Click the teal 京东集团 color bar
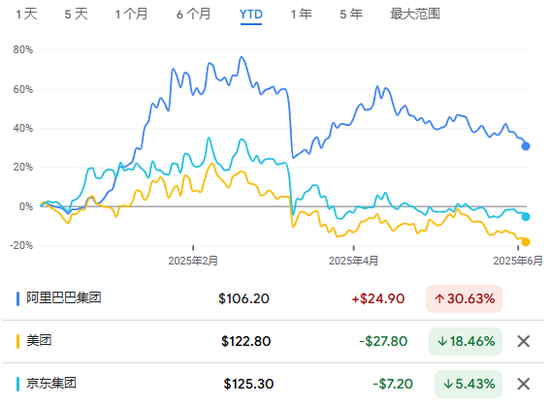Viewport: 550px width, 404px height. pos(18,384)
